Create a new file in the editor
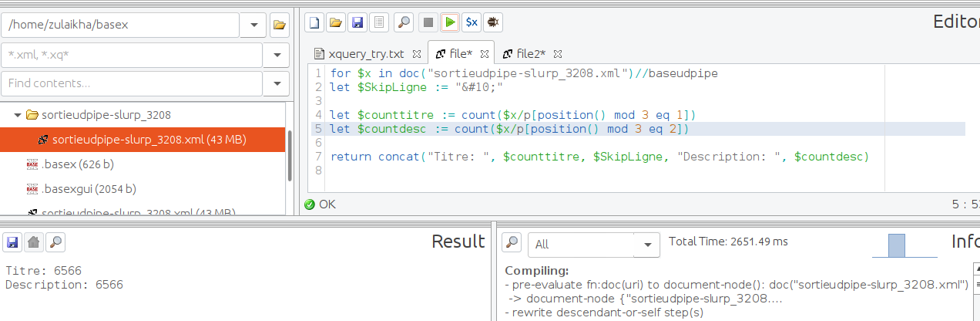 point(314,23)
